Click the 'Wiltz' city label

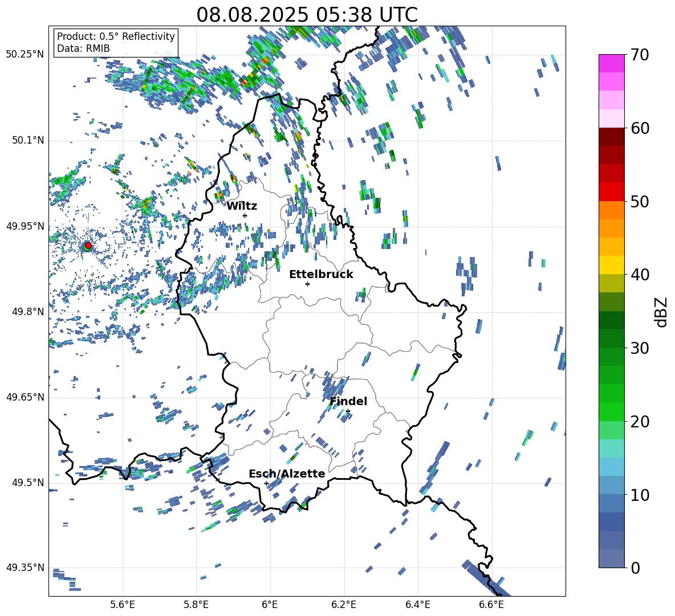point(242,206)
